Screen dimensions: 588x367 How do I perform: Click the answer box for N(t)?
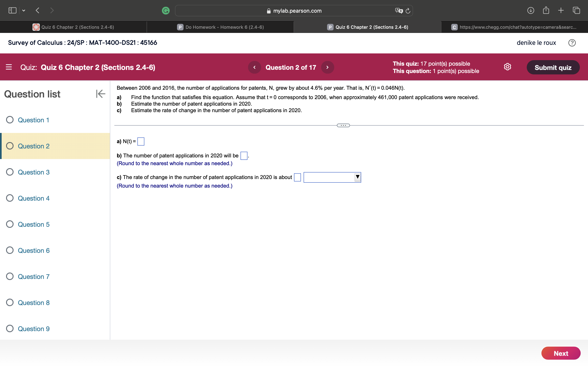pyautogui.click(x=141, y=141)
